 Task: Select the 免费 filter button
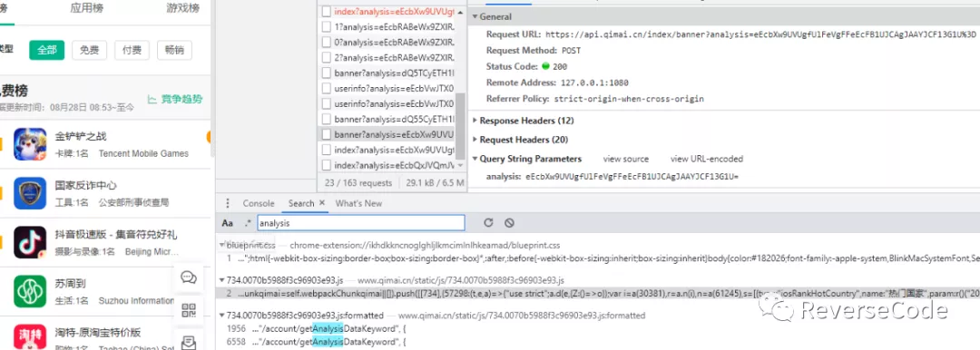coord(89,50)
